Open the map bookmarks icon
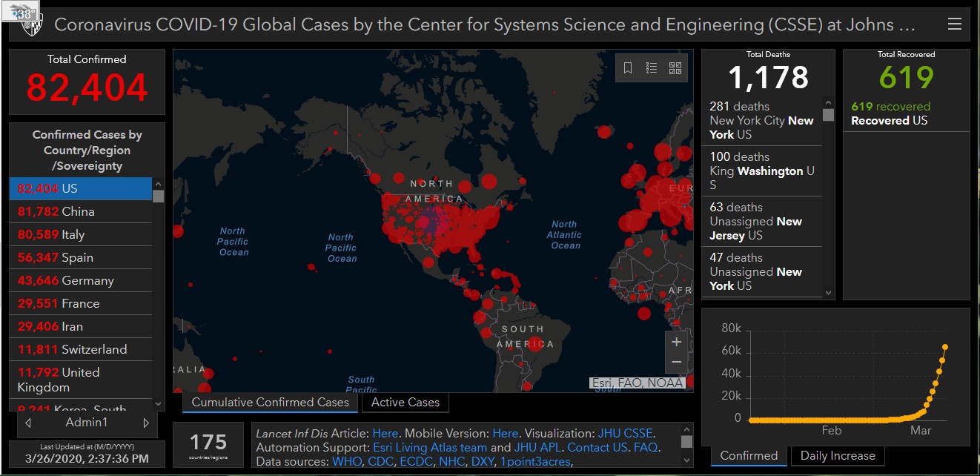The height and width of the screenshot is (476, 980). click(628, 68)
